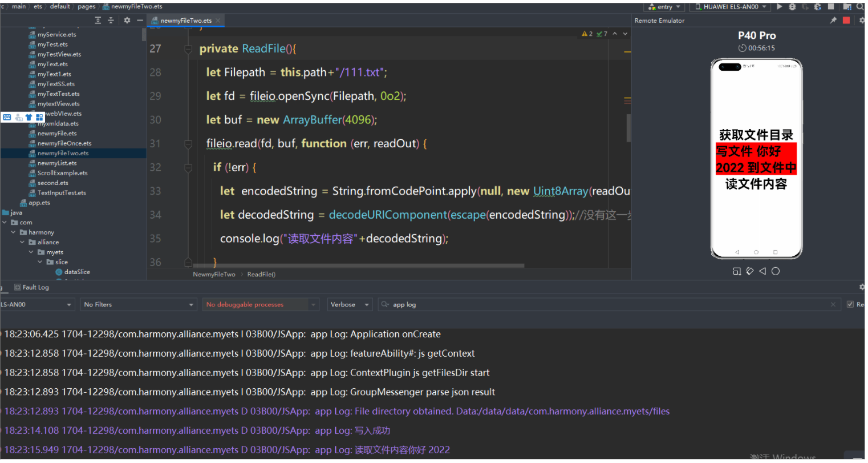The image size is (868, 463).
Task: Open the Verbose log level dropdown
Action: pyautogui.click(x=350, y=304)
